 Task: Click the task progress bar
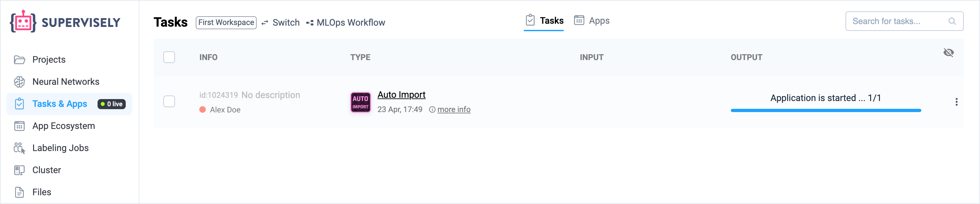coord(825,110)
